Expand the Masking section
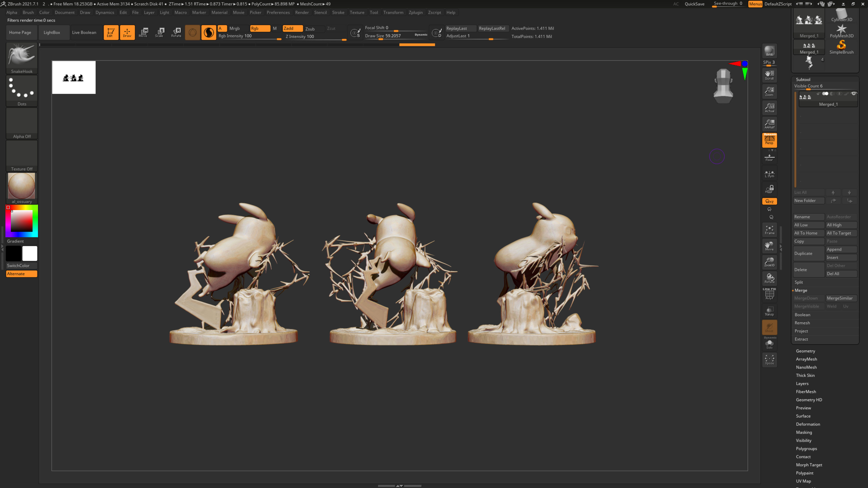The image size is (868, 488). 804,432
